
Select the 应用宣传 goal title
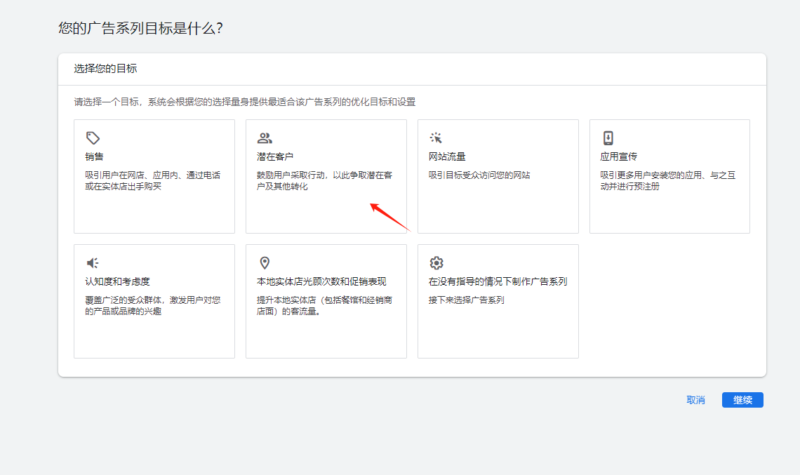click(618, 157)
